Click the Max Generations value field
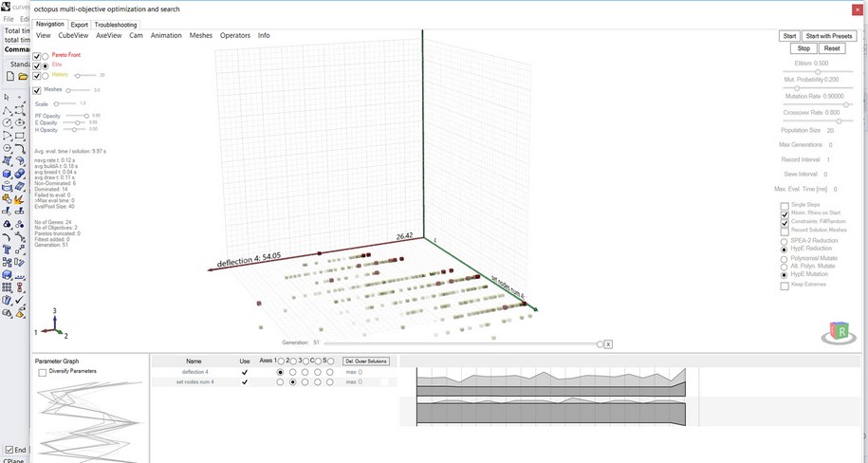The width and height of the screenshot is (868, 463). (830, 145)
